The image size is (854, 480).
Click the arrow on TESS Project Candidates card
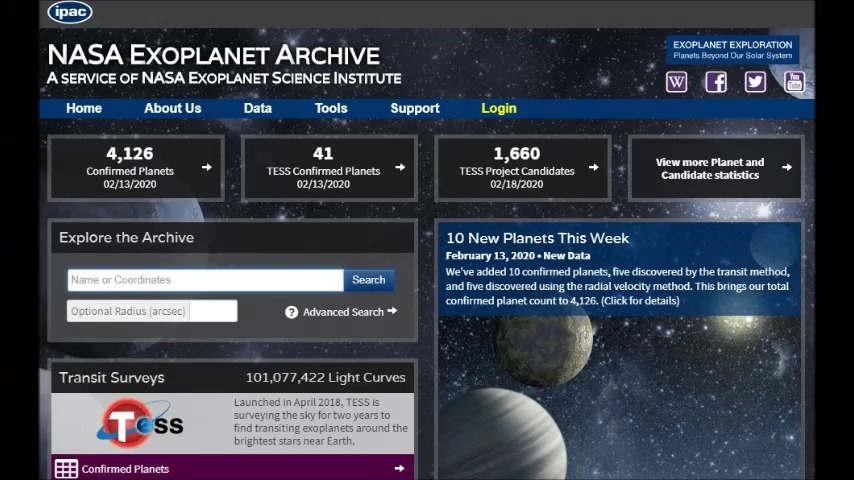(x=594, y=167)
